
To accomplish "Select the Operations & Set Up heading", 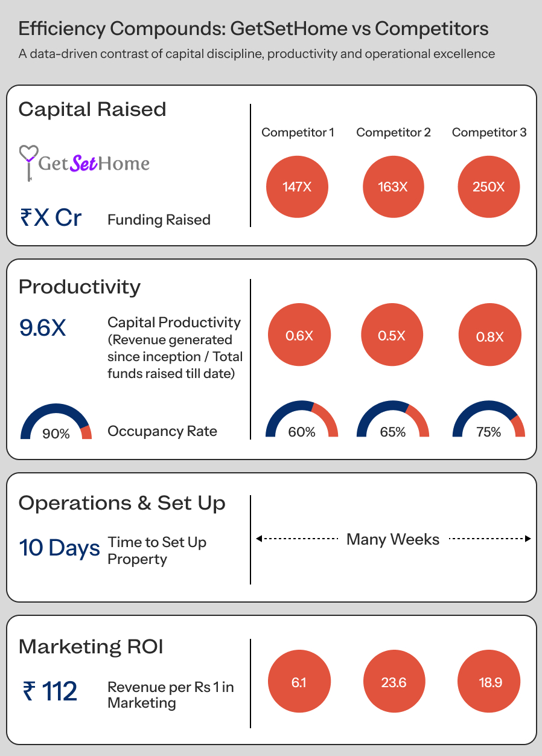I will [122, 503].
